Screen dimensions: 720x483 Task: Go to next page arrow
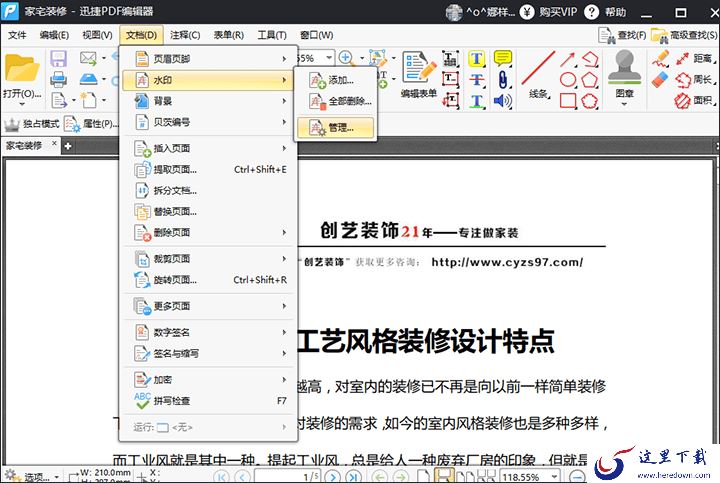coord(332,477)
